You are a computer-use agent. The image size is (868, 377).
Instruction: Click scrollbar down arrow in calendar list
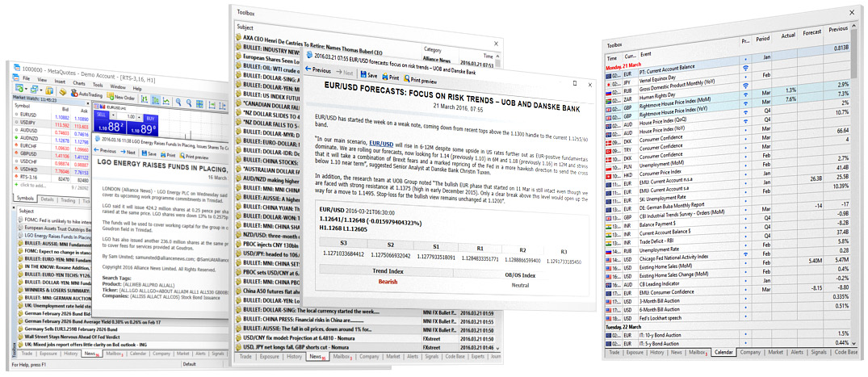(852, 344)
